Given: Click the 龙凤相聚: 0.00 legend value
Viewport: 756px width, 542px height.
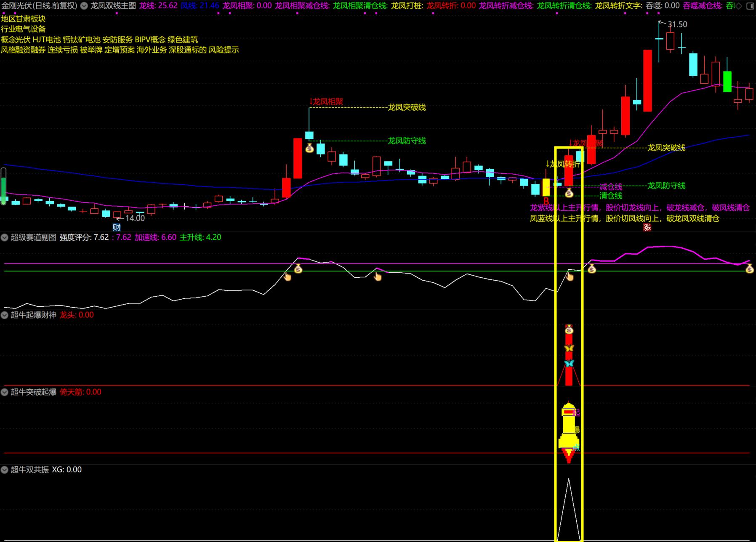Looking at the screenshot, I should click(x=247, y=5).
